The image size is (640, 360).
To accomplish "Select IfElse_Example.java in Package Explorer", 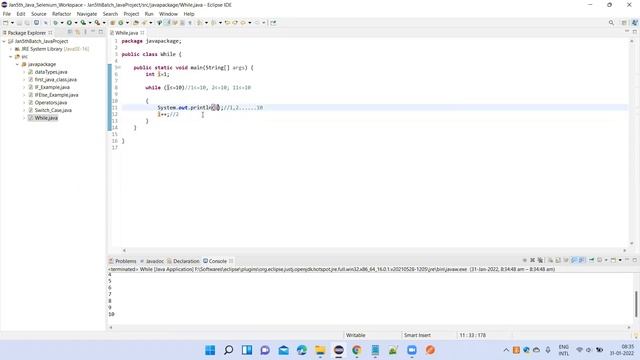I will point(56,95).
